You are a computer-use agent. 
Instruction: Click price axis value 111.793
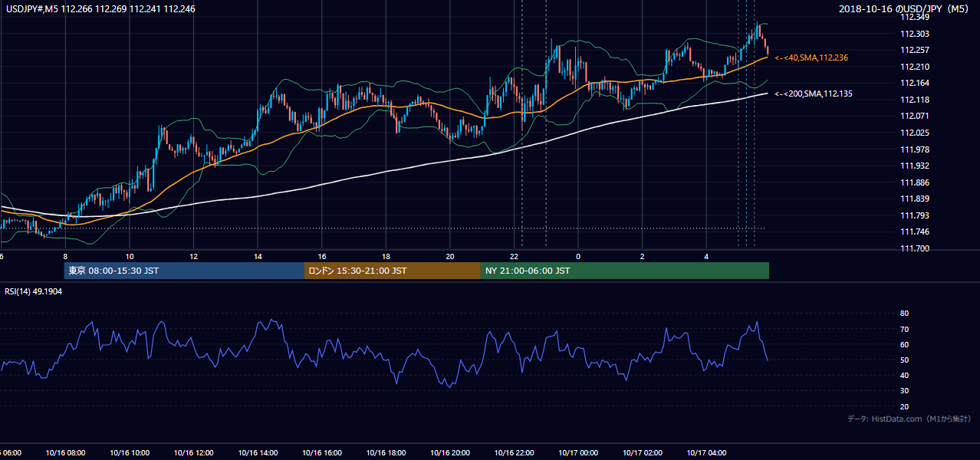point(915,215)
